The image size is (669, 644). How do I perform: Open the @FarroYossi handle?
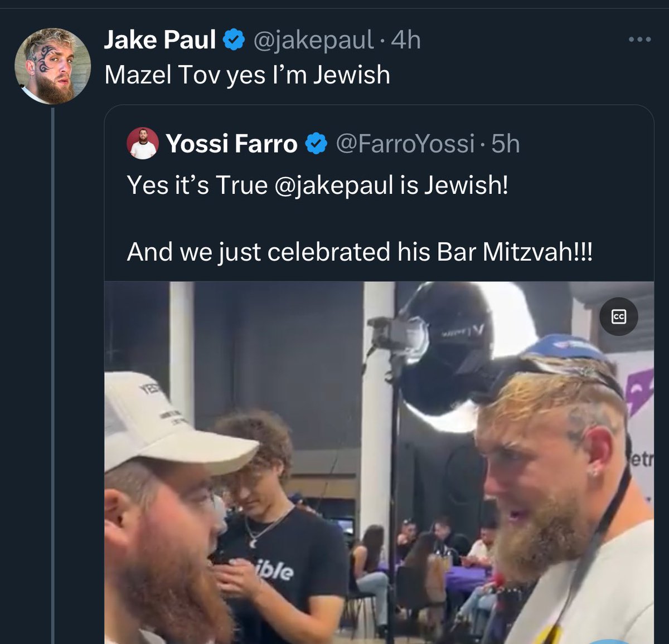point(405,144)
